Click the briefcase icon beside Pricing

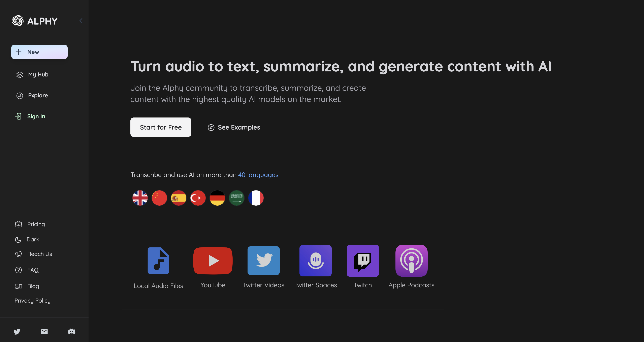point(19,224)
